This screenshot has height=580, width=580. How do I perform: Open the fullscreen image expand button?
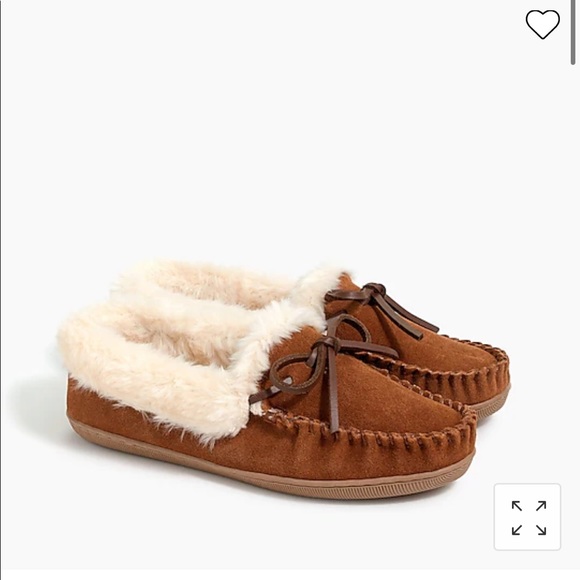tap(527, 517)
